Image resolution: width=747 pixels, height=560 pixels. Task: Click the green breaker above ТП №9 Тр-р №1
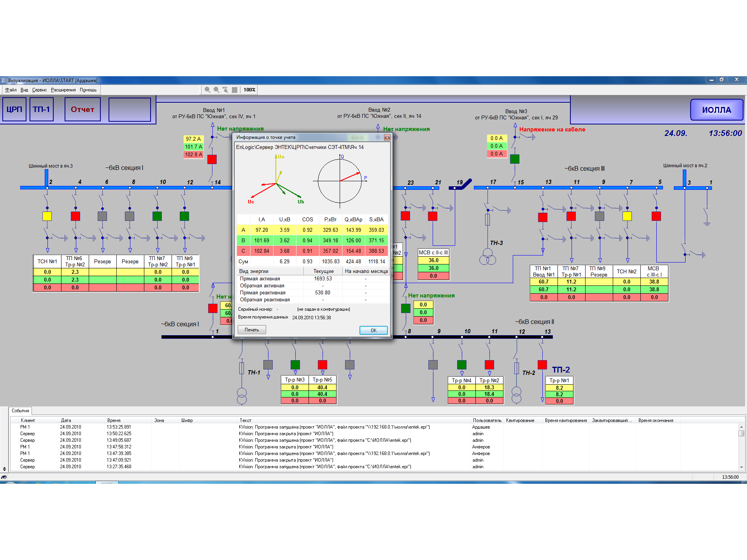[184, 216]
